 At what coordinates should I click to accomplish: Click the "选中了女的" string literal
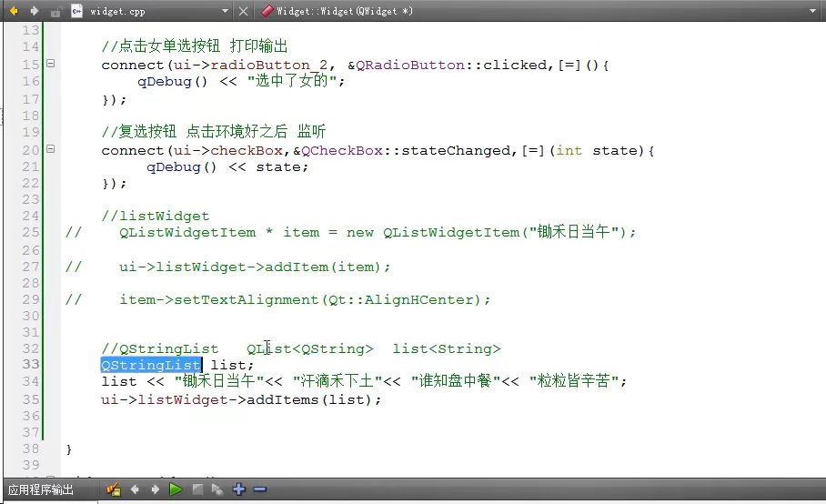pyautogui.click(x=292, y=81)
